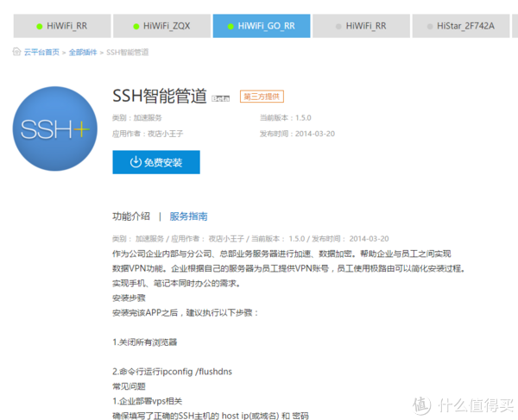
Task: Select the HiStar_2F742A router tab
Action: pos(461,26)
